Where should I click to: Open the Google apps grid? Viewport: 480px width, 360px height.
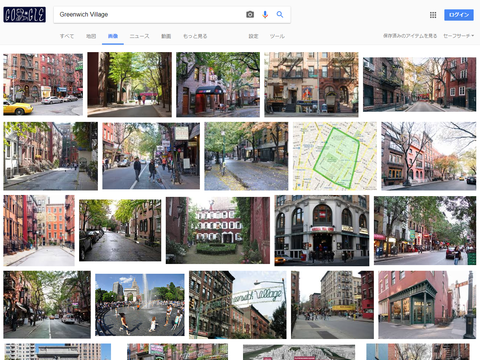[433, 15]
